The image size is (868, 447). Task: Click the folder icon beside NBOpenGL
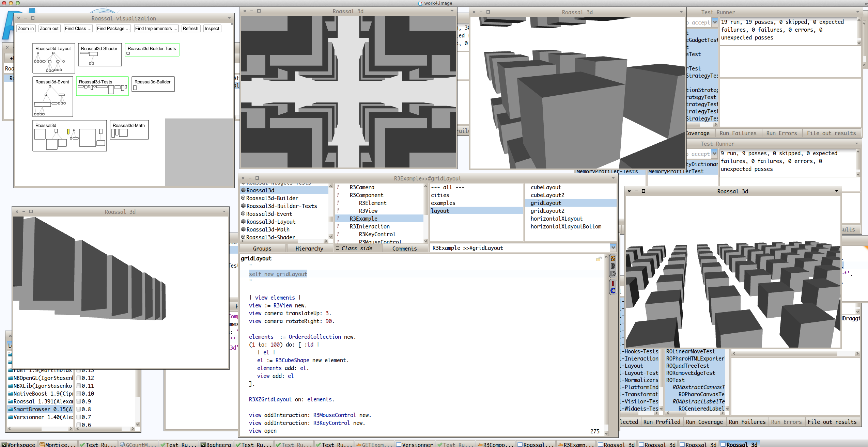pos(10,378)
